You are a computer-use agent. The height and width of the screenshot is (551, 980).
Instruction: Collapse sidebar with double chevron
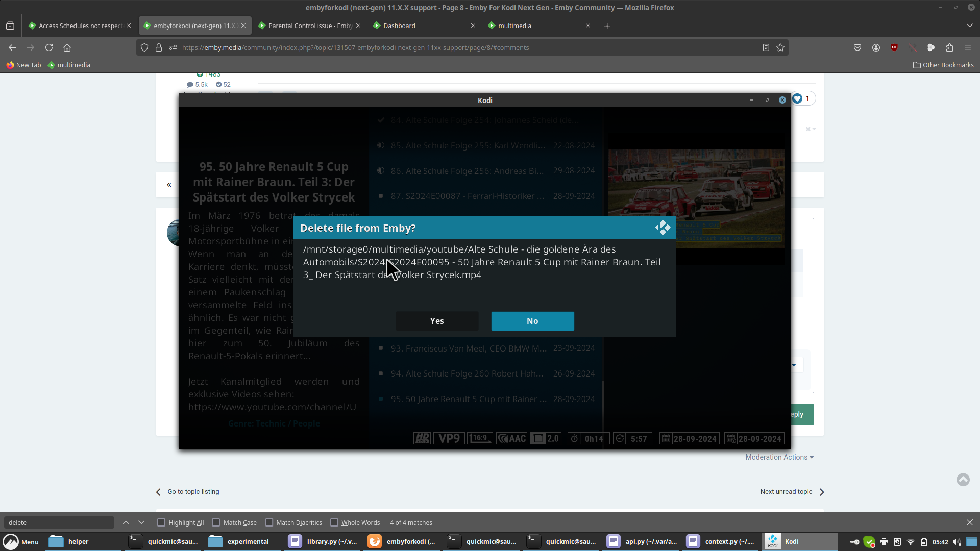coord(169,185)
